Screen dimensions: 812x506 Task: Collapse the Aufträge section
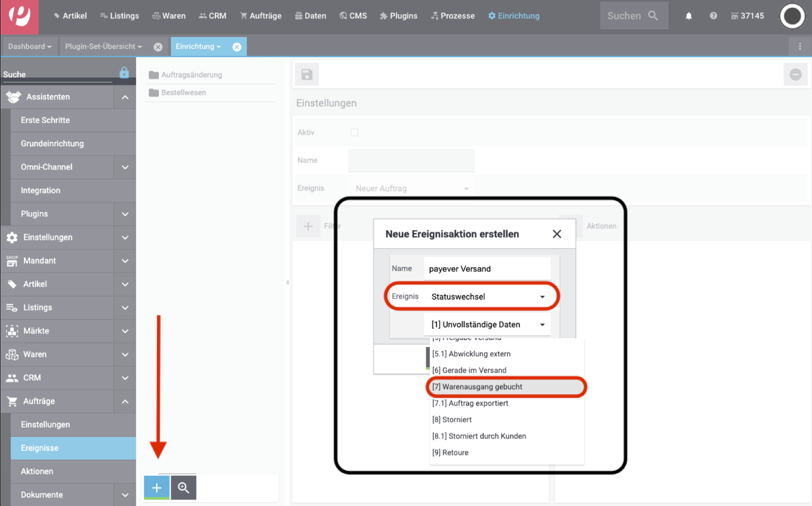pyautogui.click(x=125, y=401)
